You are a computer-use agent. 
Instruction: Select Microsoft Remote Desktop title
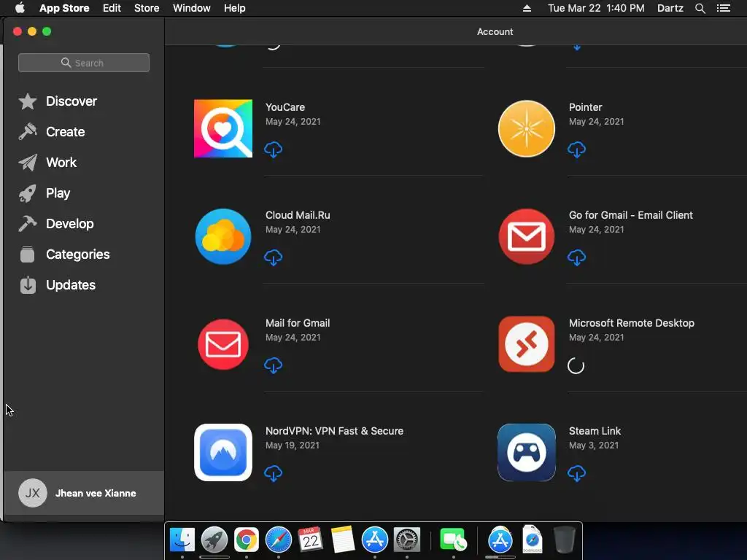point(631,323)
